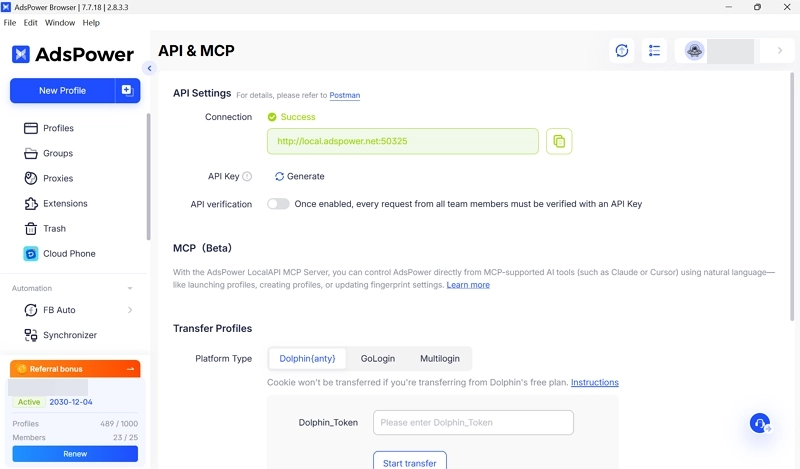Viewport: 800px width, 469px height.
Task: Click the main page vertical scrollbar
Action: point(792,196)
